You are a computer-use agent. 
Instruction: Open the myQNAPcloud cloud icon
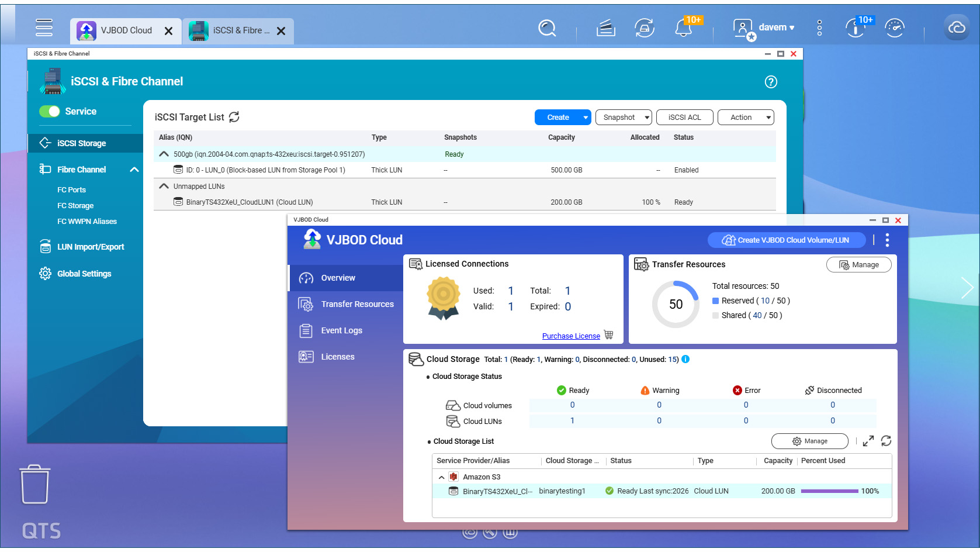[957, 27]
